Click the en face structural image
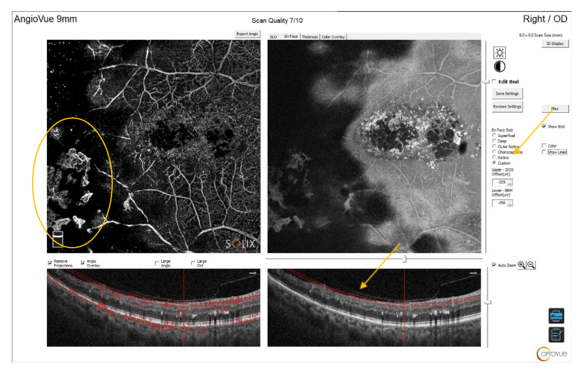588x369 pixels. 374,146
